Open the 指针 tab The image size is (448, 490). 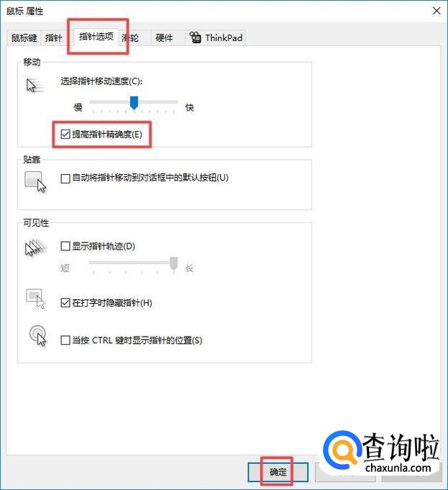tap(53, 38)
